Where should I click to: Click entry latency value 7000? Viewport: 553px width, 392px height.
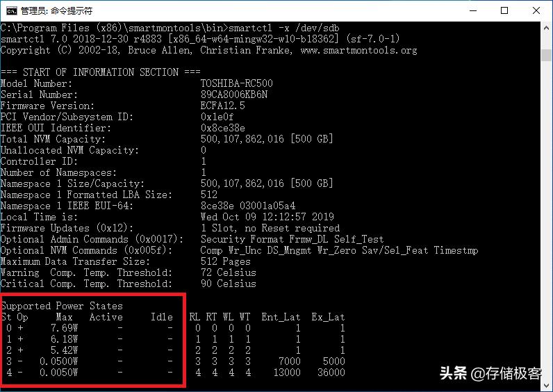(x=289, y=361)
